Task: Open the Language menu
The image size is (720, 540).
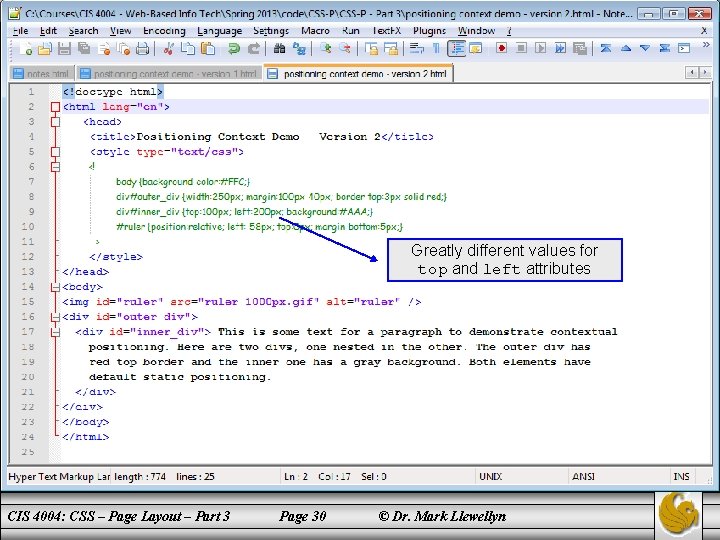Action: click(219, 31)
